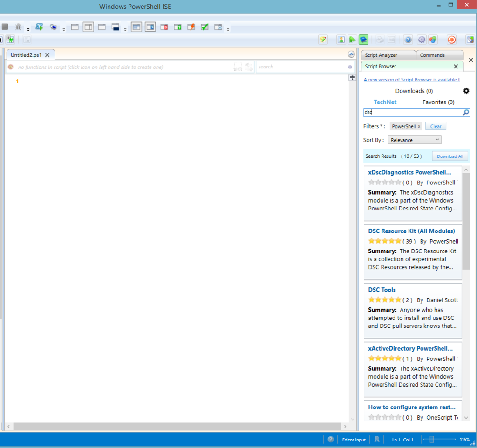The width and height of the screenshot is (477, 448).
Task: Click the green hash region icon
Action: tap(10, 40)
